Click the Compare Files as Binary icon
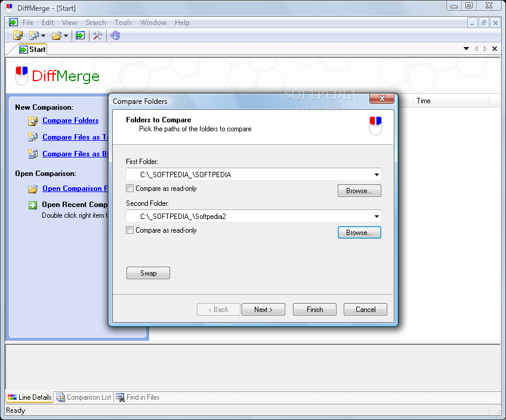Screen dimensions: 506x420 [x=33, y=154]
